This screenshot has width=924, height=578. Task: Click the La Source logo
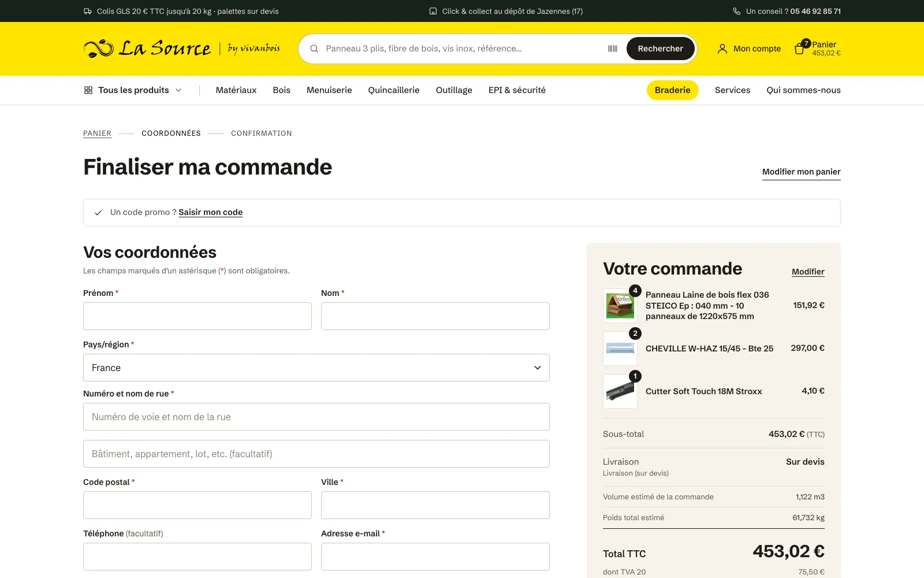pyautogui.click(x=181, y=49)
